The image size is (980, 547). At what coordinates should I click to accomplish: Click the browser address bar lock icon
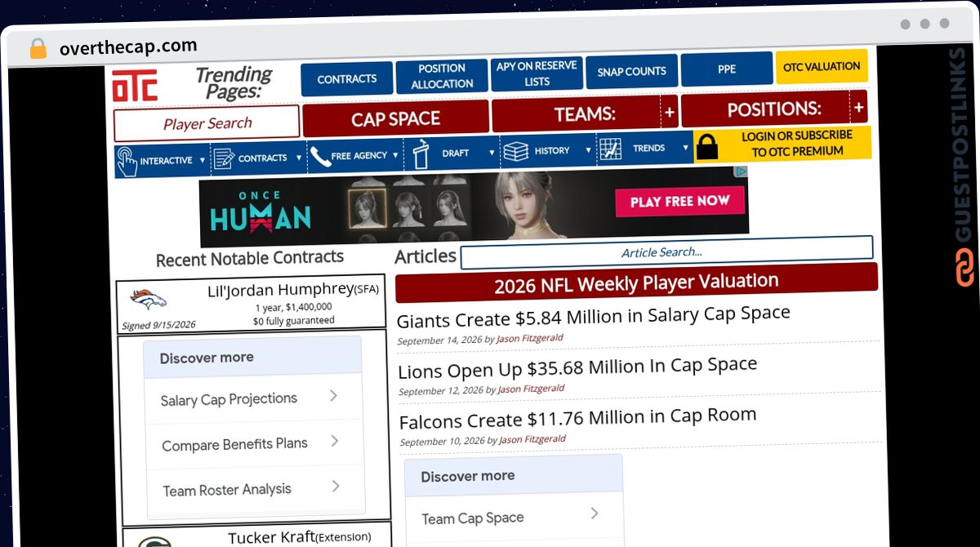38,48
